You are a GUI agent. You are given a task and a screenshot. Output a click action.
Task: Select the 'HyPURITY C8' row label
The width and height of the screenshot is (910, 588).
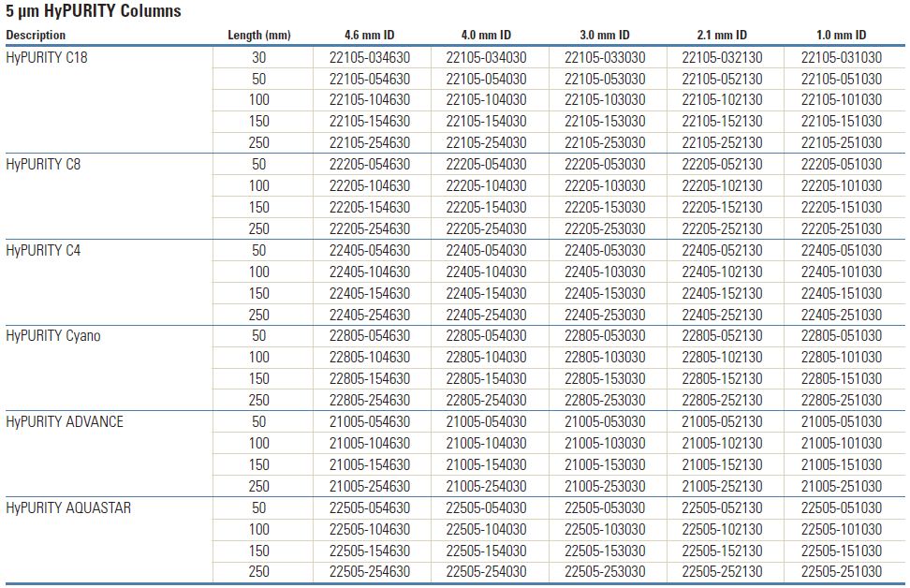click(x=43, y=164)
